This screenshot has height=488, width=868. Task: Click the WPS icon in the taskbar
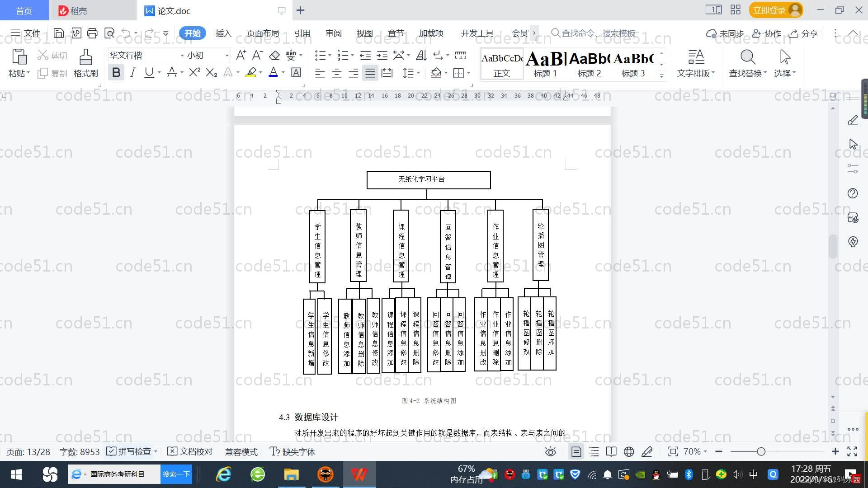coord(359,474)
